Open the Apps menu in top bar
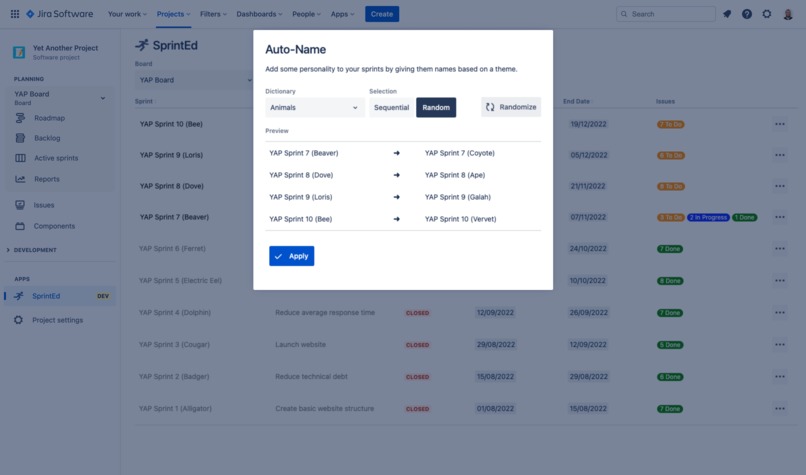Viewport: 806px width, 475px height. pyautogui.click(x=342, y=14)
